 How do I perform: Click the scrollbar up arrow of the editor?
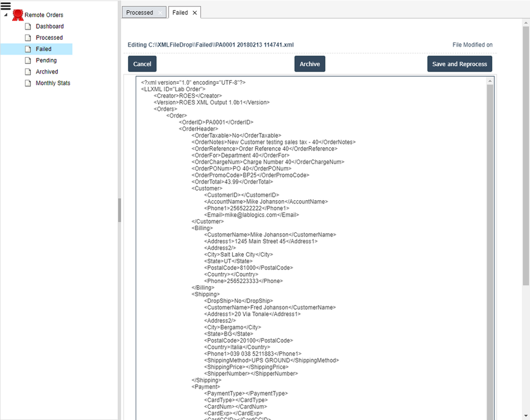[x=490, y=81]
